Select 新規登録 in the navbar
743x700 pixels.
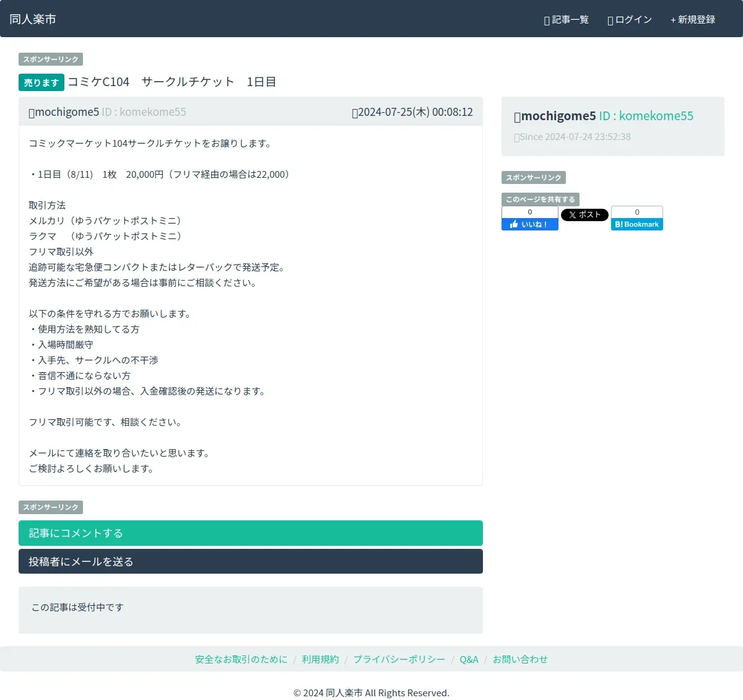(x=692, y=20)
